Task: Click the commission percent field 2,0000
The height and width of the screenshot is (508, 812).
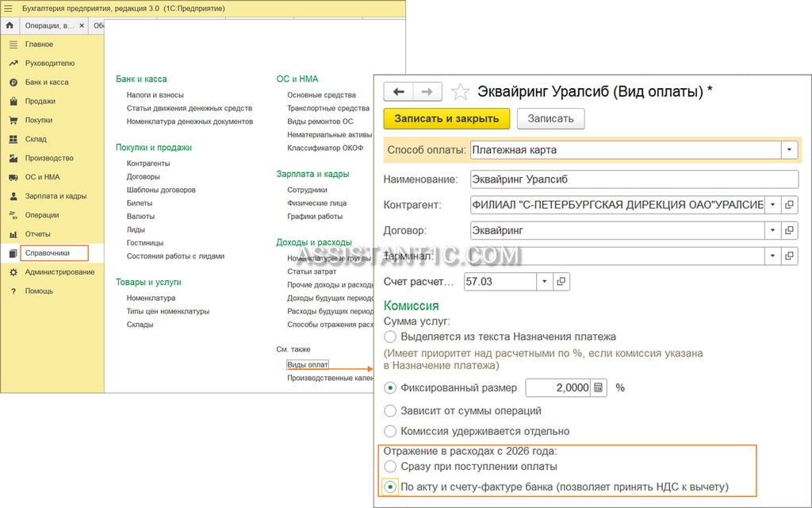Action: click(558, 387)
